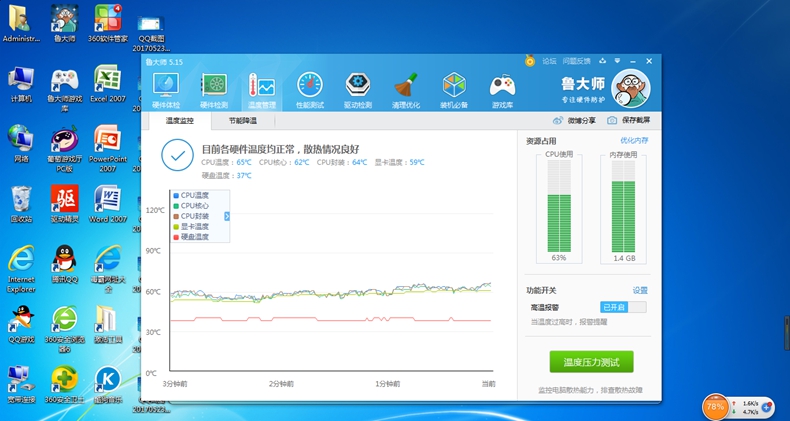Toggle 显卡温度 legend checkbox
Screen dimensions: 790x421
click(x=176, y=226)
